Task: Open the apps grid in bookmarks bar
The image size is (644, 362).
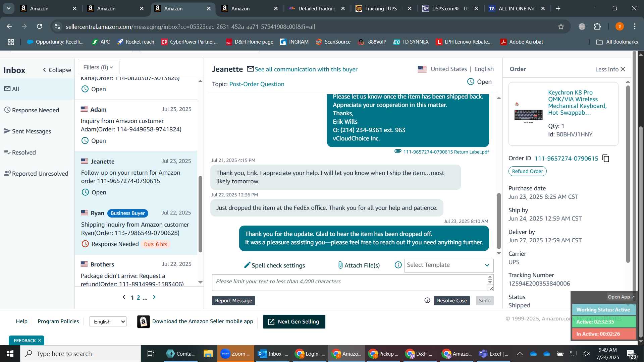Action: click(x=11, y=42)
